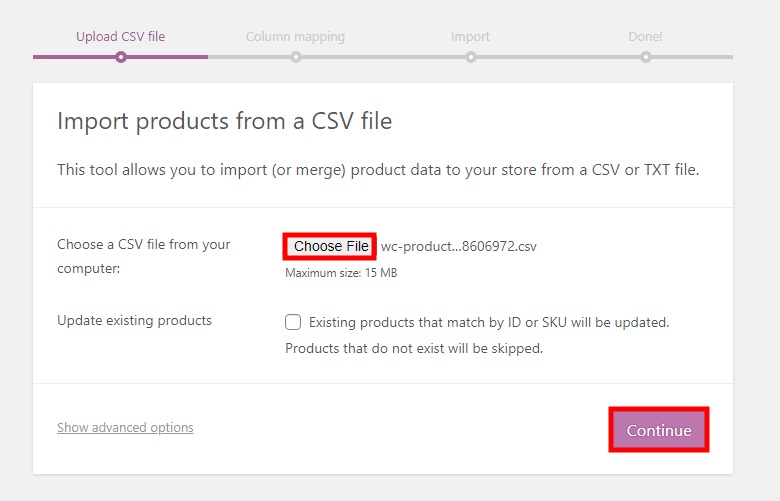Click the Upload CSV file progress dot

121,57
